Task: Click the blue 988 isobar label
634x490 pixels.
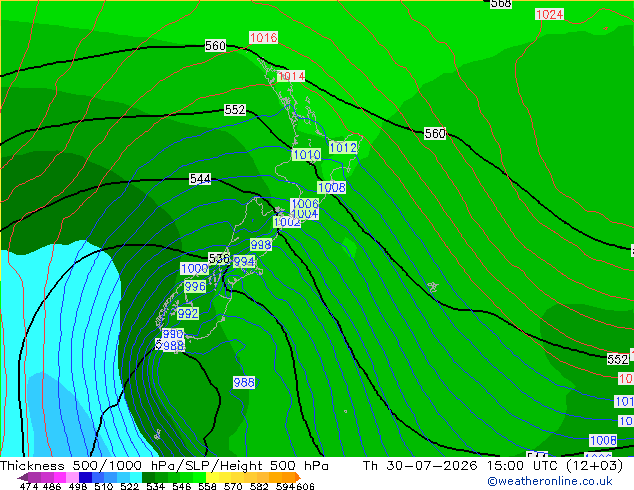Action: [x=173, y=346]
